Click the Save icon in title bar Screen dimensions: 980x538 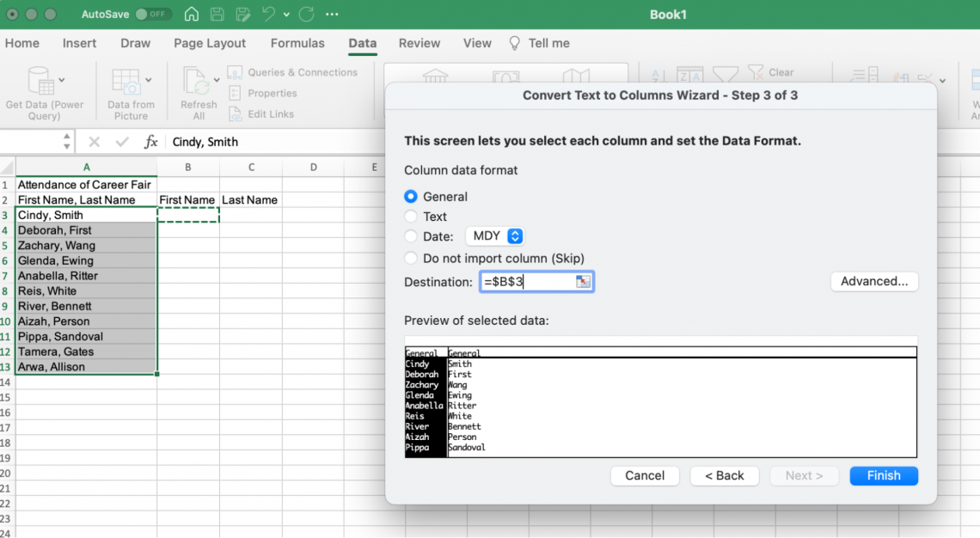(217, 15)
